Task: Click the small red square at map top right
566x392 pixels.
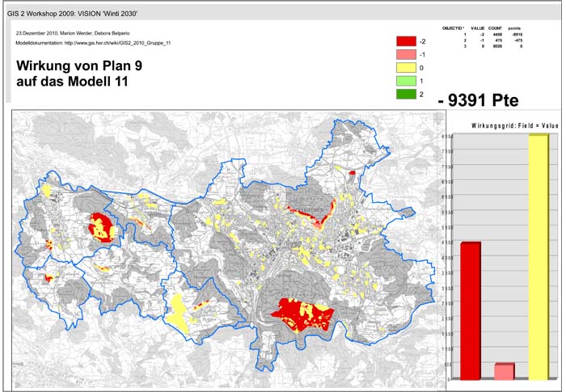Action: 352,172
